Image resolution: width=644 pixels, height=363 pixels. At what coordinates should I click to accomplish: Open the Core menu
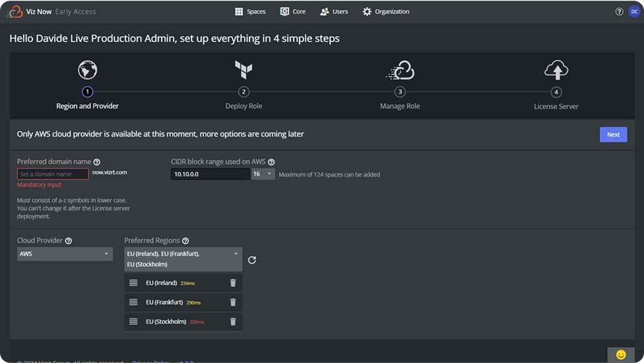pos(293,11)
